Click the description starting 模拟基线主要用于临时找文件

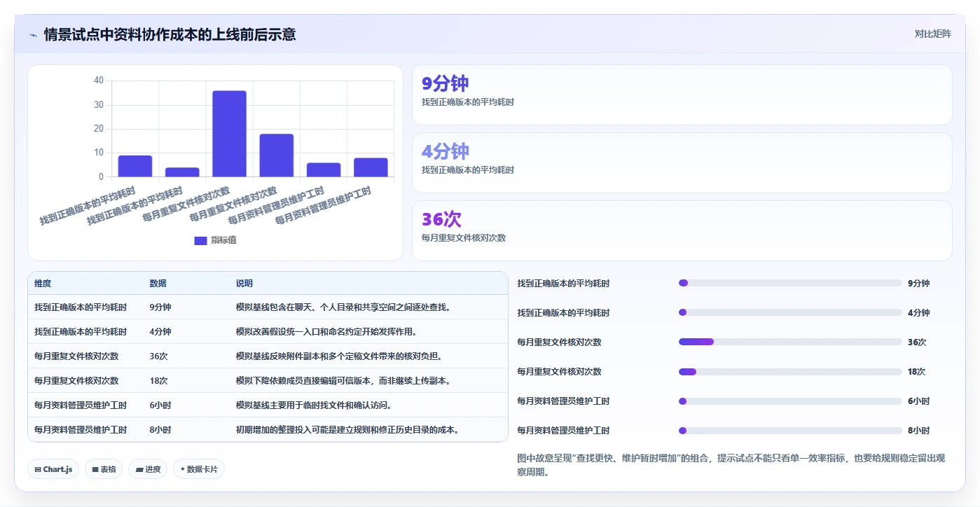313,405
